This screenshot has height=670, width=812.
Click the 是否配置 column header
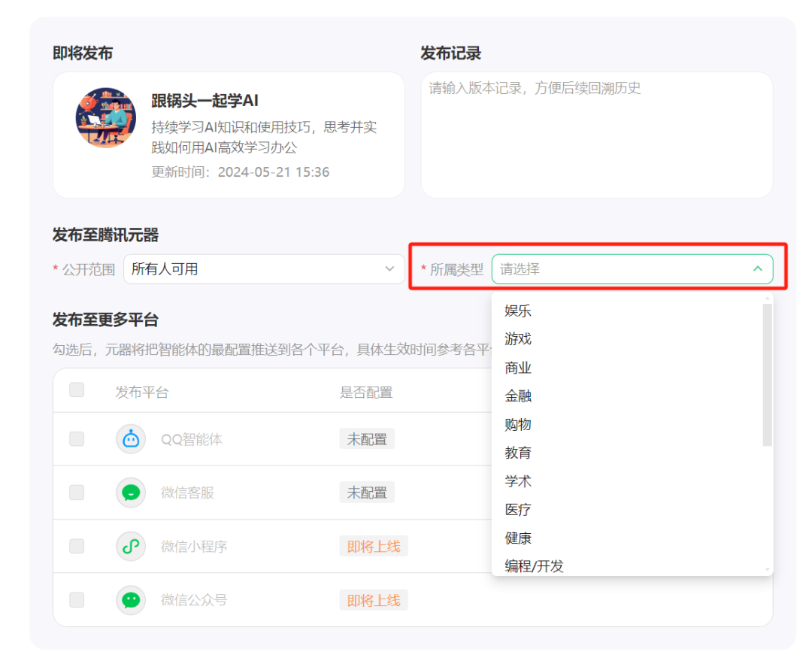tap(366, 393)
